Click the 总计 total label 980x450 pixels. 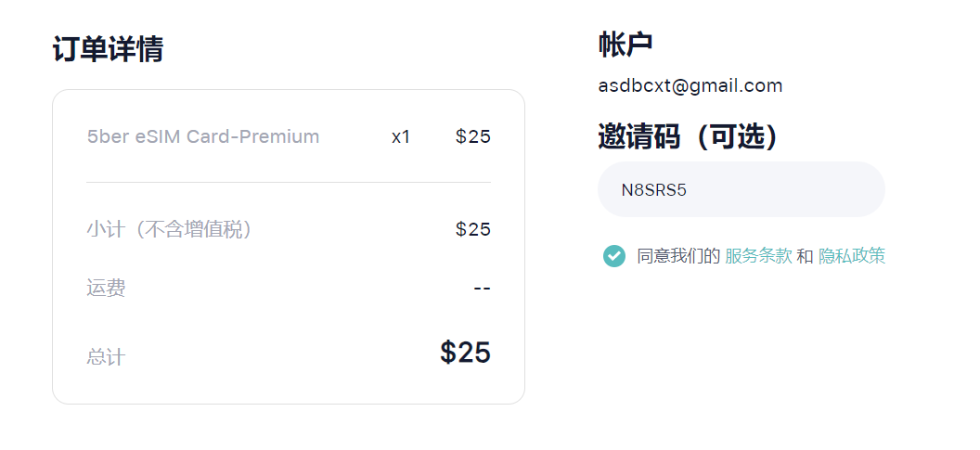coord(106,357)
